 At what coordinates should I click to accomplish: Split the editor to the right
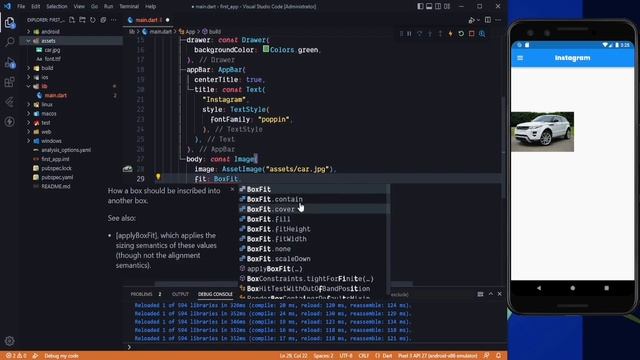(x=488, y=20)
